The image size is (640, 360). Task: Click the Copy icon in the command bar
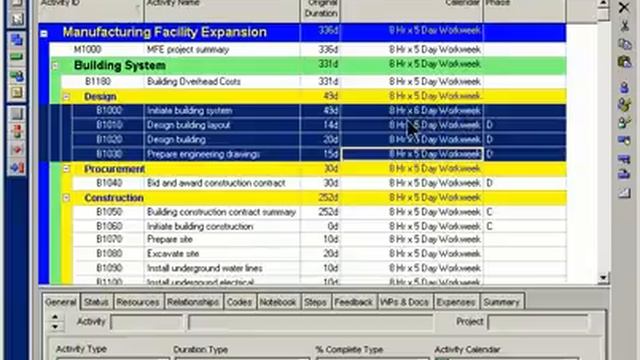pos(624,44)
